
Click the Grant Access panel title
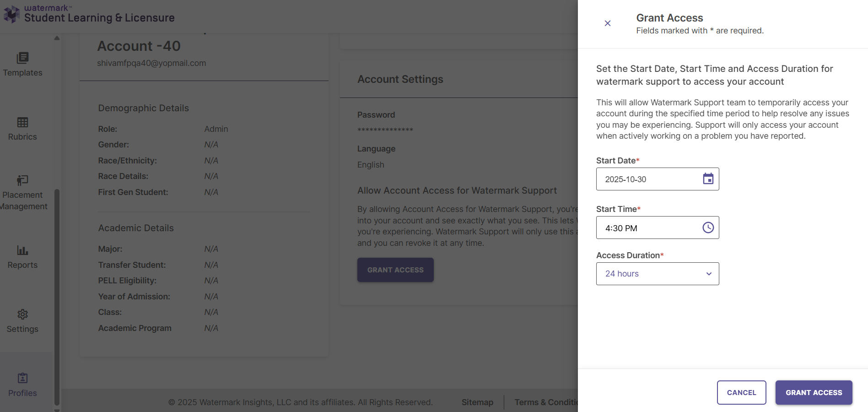coord(669,18)
